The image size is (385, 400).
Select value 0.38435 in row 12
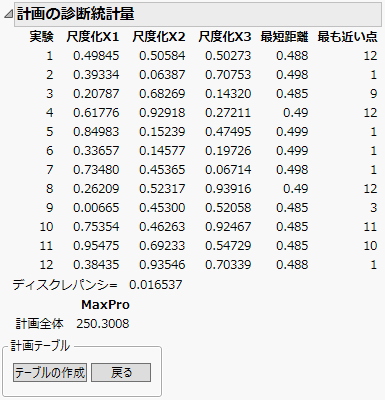[96, 265]
